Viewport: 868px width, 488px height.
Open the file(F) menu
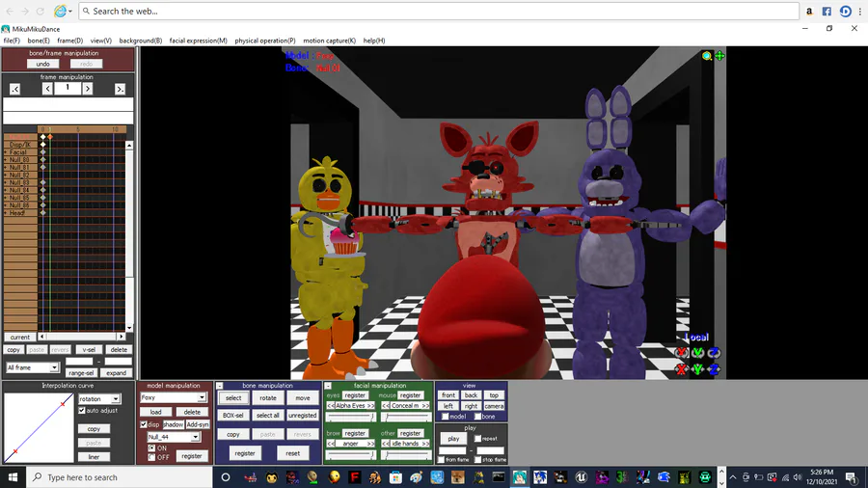(12, 41)
